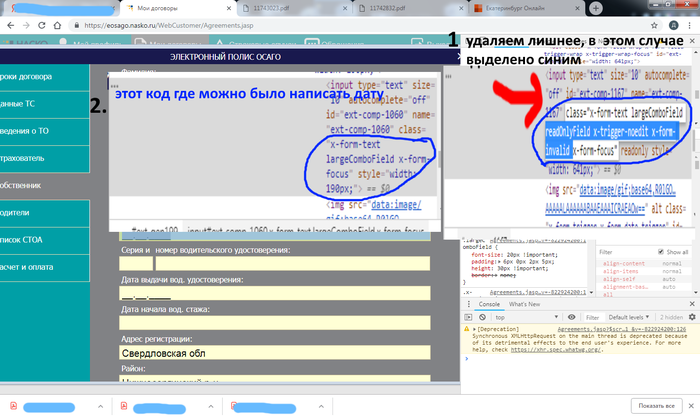This screenshot has height=418, width=700.
Task: Click the first downloaded PDF file icon
Action: (12, 405)
